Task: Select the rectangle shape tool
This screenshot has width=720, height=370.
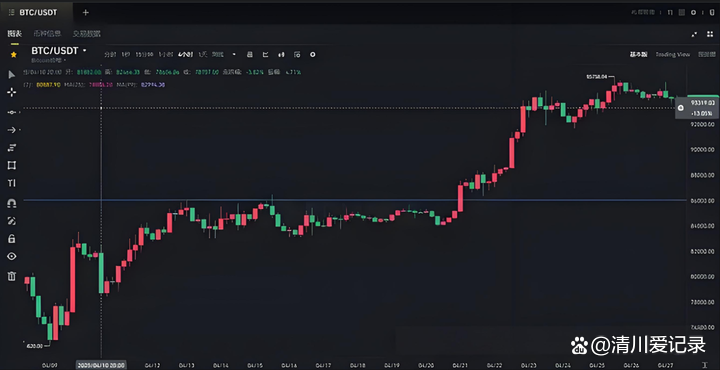Action: point(12,165)
